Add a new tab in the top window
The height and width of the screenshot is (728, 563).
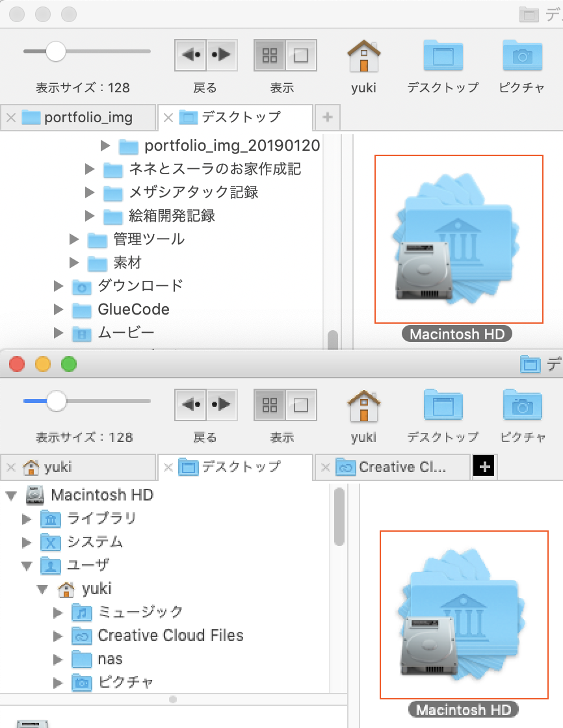point(328,117)
